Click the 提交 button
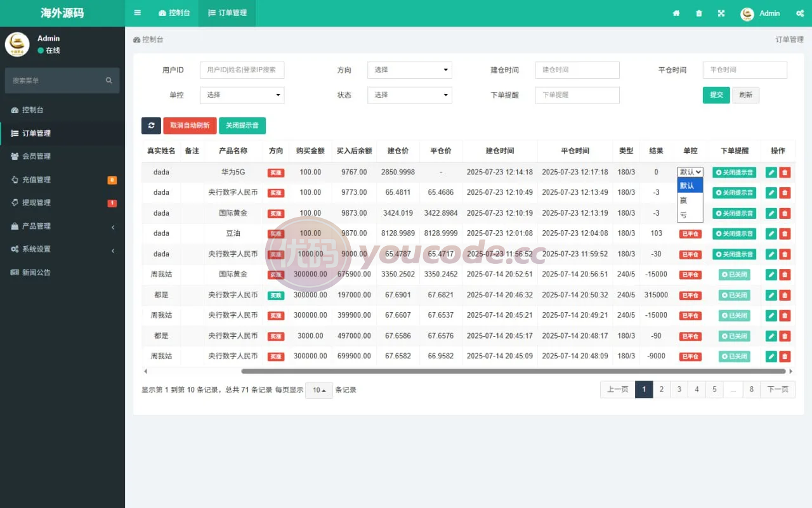This screenshot has width=812, height=508. (x=716, y=95)
